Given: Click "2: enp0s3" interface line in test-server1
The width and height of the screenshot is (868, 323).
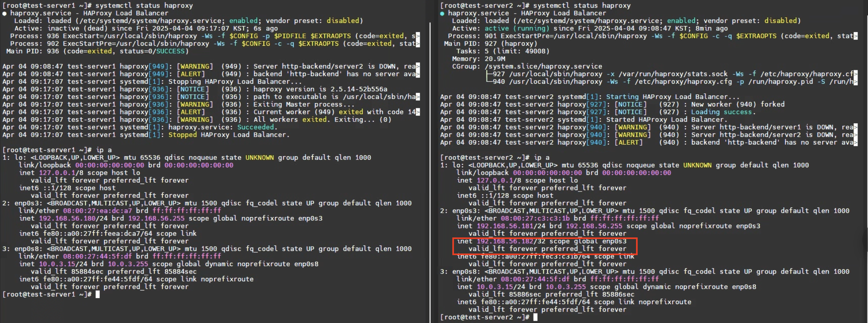Looking at the screenshot, I should [207, 203].
